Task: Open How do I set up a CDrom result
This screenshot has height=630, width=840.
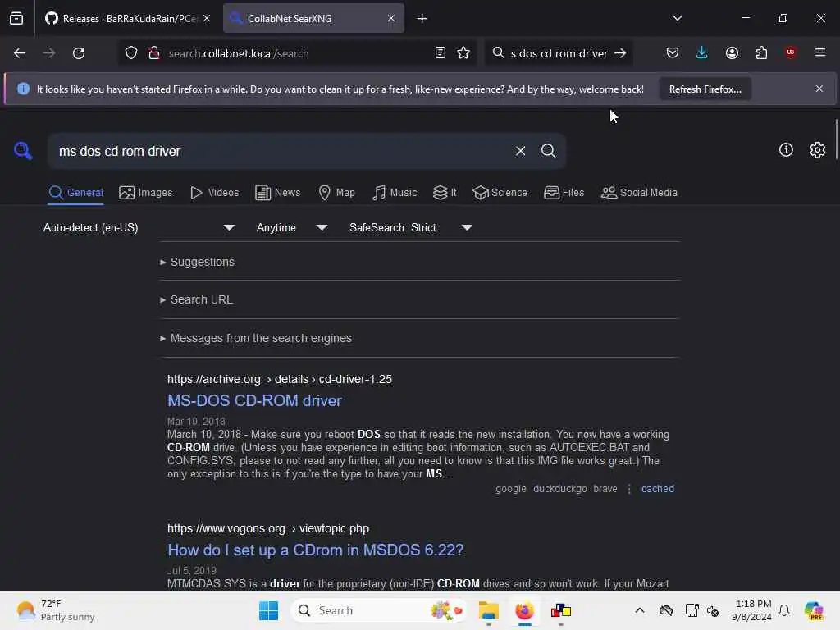Action: 316,550
